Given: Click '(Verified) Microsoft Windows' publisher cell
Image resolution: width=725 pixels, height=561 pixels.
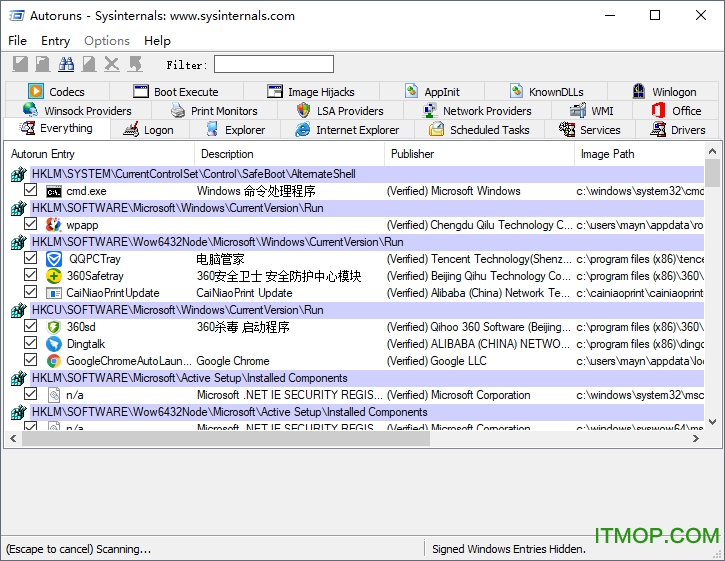Looking at the screenshot, I should point(453,191).
